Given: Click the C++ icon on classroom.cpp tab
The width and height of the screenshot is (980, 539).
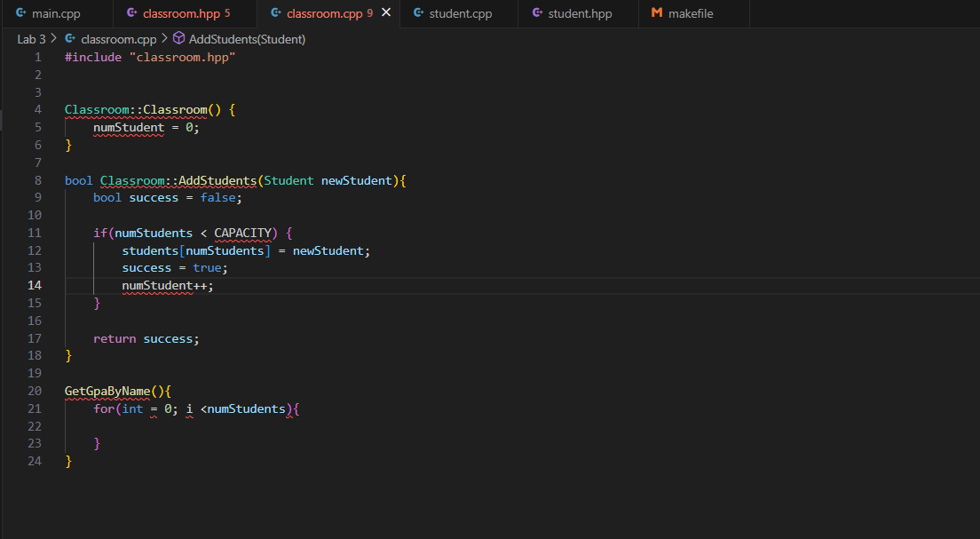Looking at the screenshot, I should coord(275,12).
